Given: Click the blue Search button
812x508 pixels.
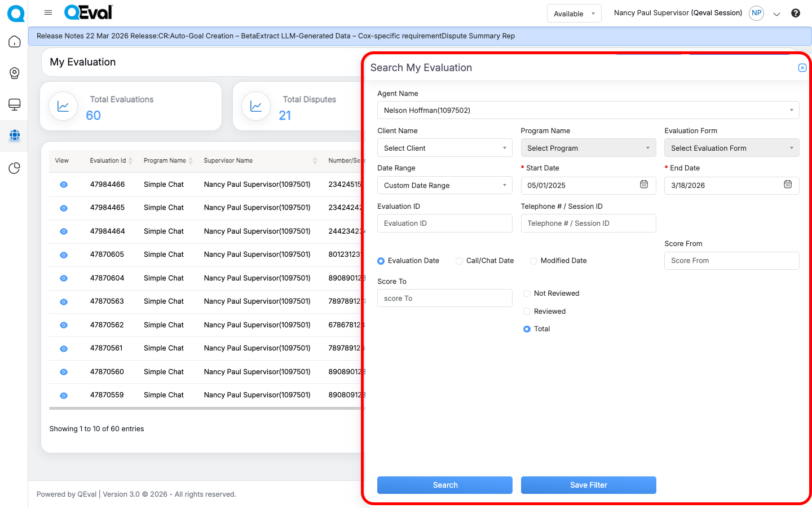Looking at the screenshot, I should click(x=444, y=485).
